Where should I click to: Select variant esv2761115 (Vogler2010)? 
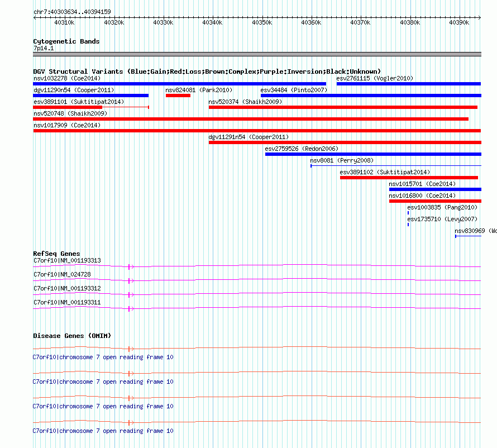click(375, 79)
